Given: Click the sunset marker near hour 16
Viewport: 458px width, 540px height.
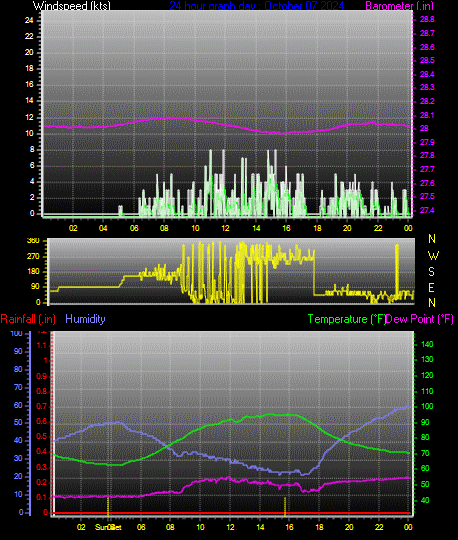Looking at the screenshot, I should click(x=285, y=507).
